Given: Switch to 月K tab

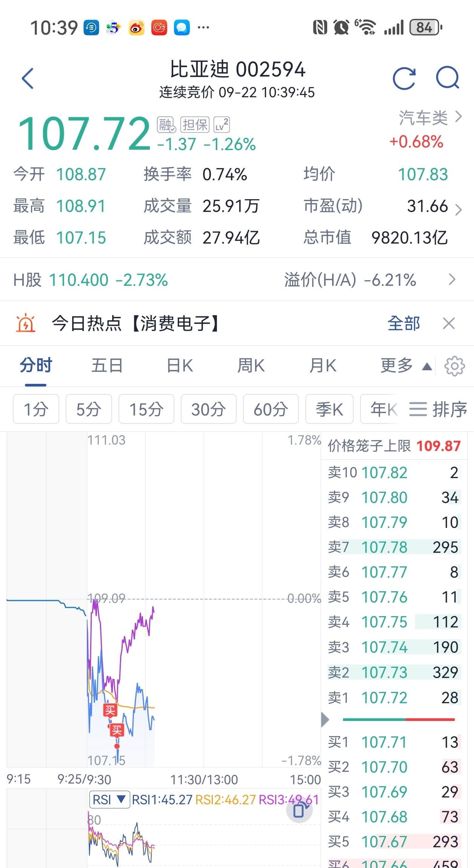Looking at the screenshot, I should pyautogui.click(x=323, y=365).
